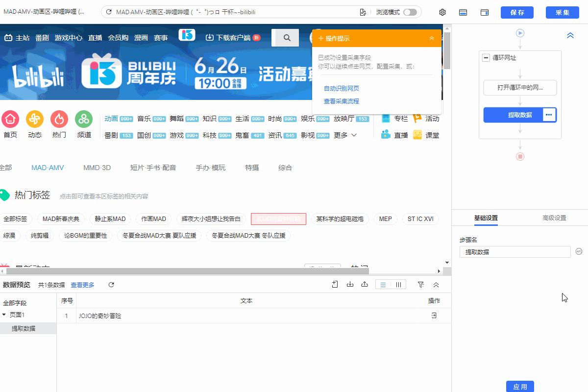Select the 短片·手书·配音 sub-tab
Viewport: 588px width, 392px height.
click(153, 168)
